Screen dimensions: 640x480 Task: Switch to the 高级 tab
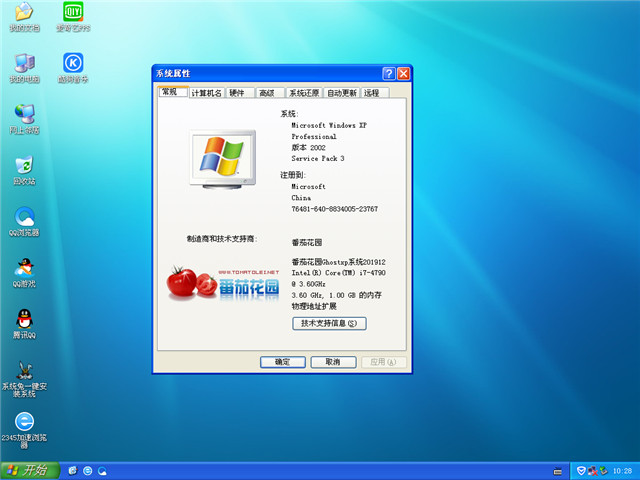pyautogui.click(x=270, y=93)
